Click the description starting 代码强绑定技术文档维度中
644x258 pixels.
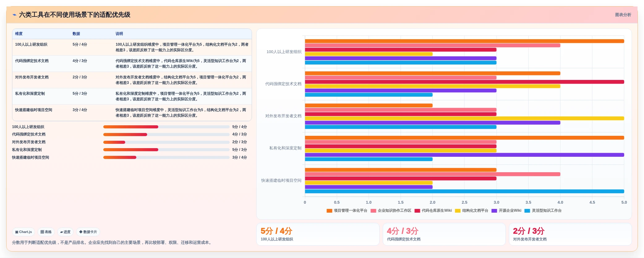tap(181, 64)
